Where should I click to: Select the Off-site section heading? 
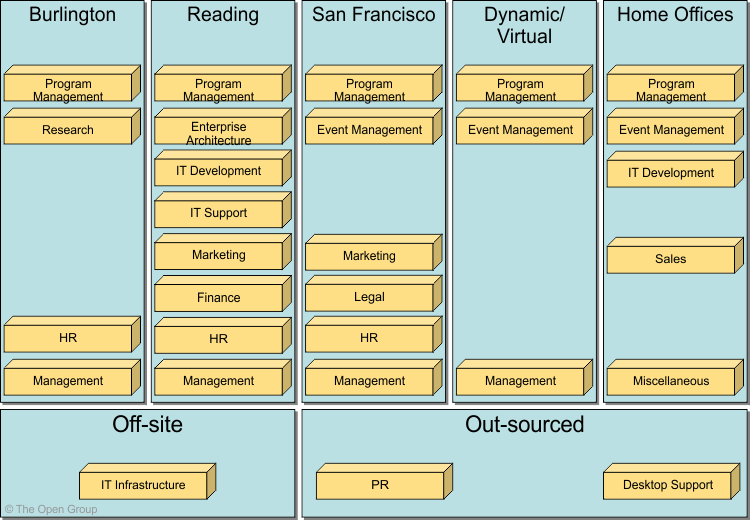click(x=147, y=424)
